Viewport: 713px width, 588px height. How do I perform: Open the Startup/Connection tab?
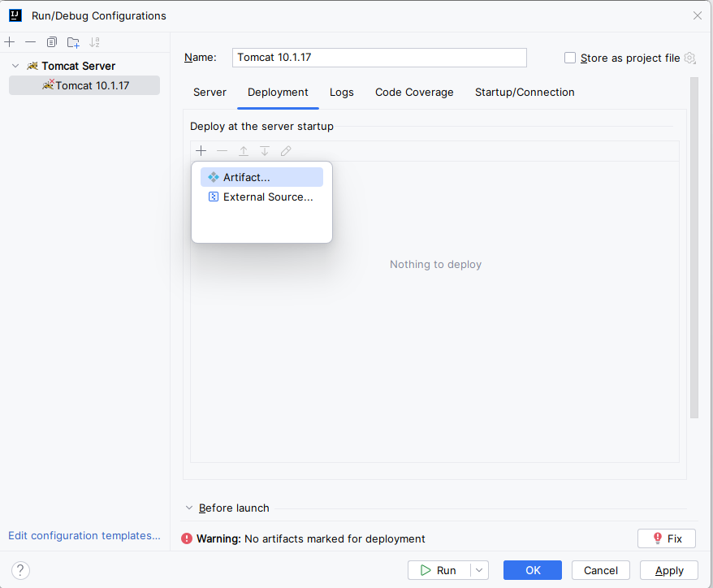click(525, 93)
